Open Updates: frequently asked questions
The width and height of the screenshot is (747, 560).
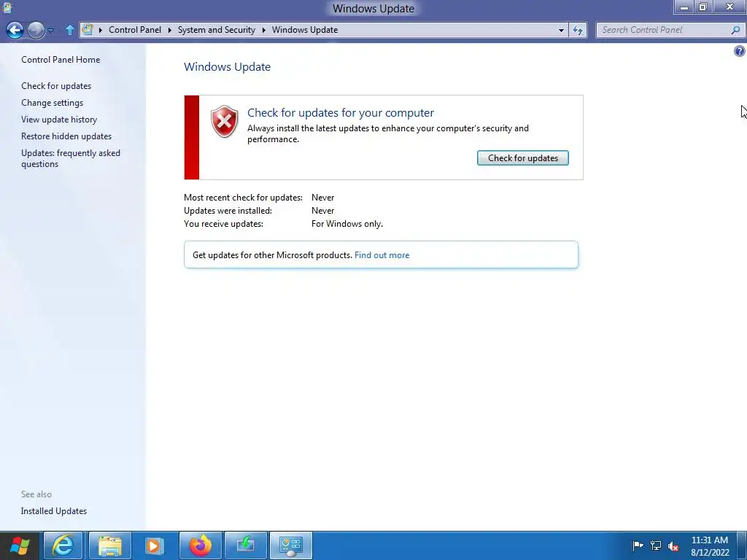71,158
